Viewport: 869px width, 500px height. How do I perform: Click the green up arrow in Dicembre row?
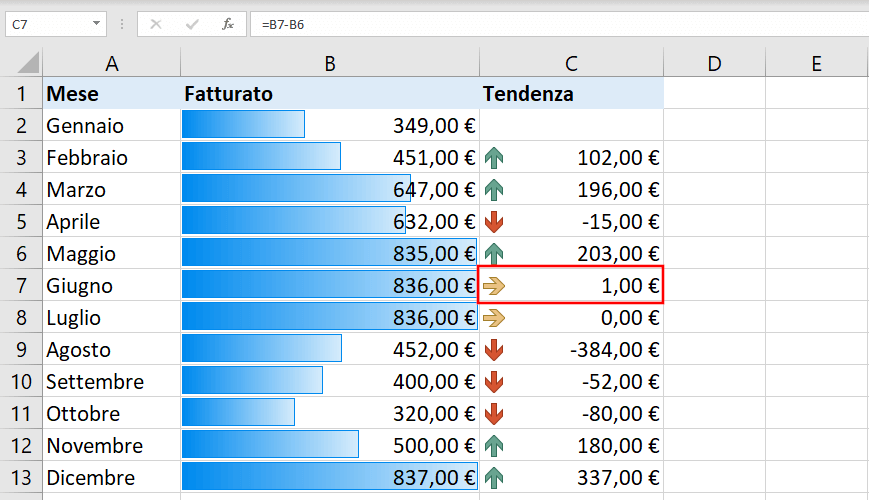point(494,478)
